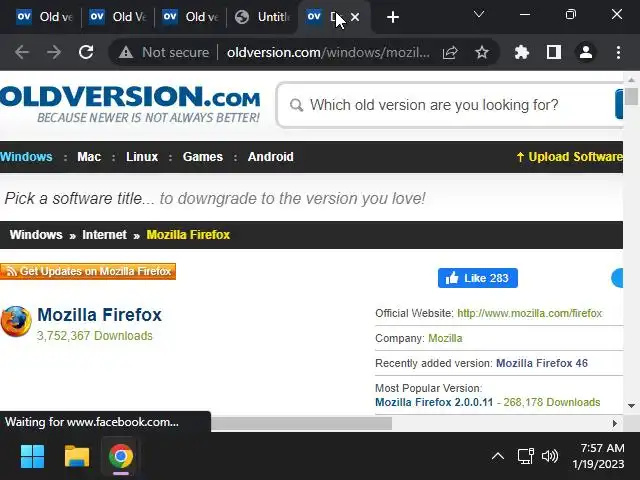Open File Explorer from the taskbar
Image resolution: width=640 pixels, height=480 pixels.
coord(77,456)
